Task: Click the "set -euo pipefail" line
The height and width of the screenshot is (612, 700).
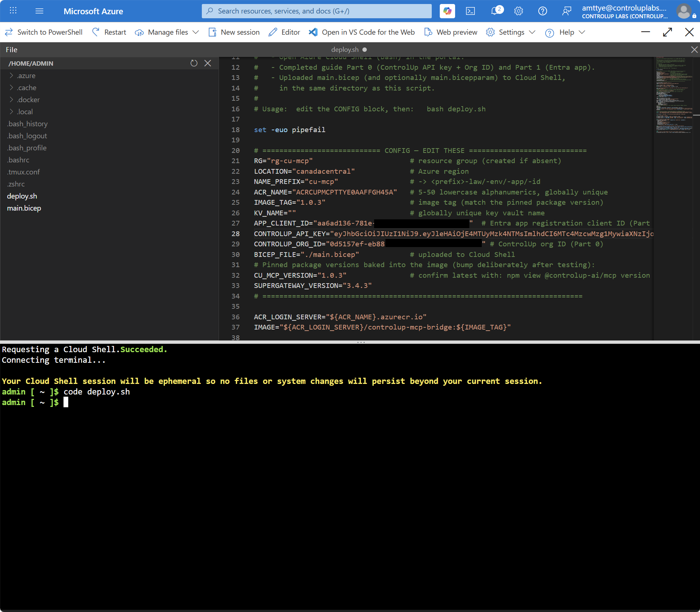Action: tap(289, 130)
